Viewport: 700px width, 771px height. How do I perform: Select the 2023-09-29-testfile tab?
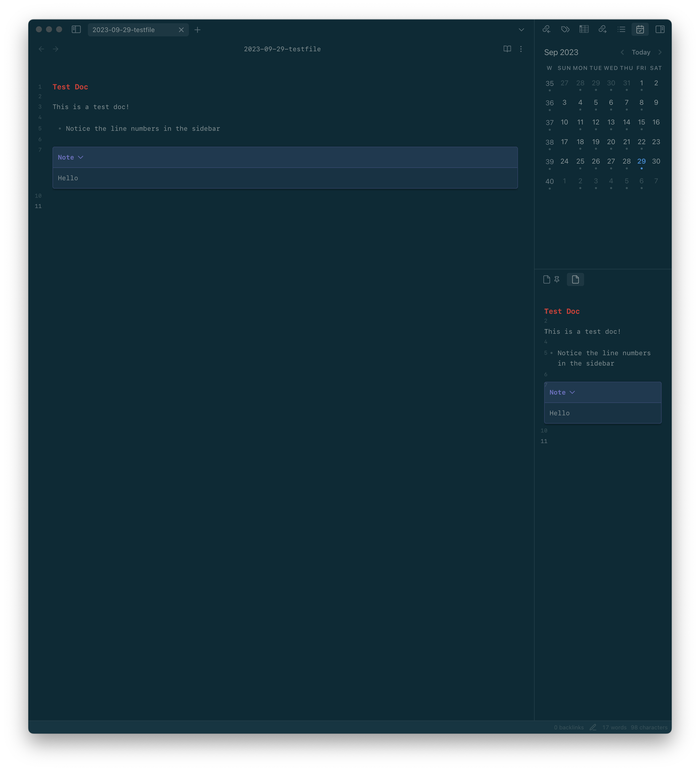point(130,30)
